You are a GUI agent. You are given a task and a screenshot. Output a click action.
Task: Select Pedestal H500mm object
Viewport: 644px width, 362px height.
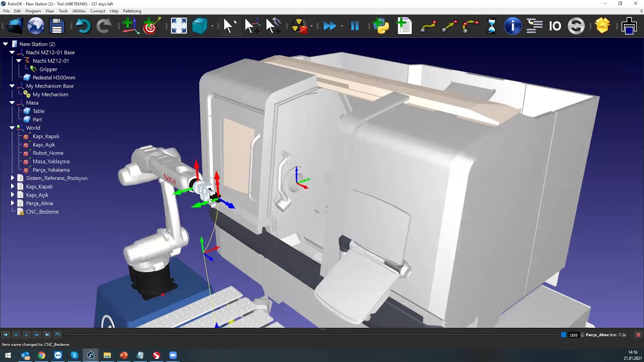click(54, 77)
